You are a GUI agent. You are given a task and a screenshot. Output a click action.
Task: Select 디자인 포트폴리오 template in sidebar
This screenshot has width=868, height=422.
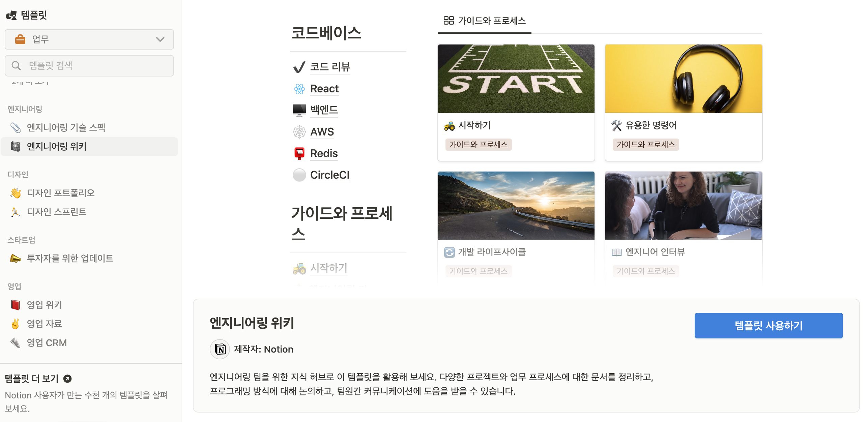point(61,193)
